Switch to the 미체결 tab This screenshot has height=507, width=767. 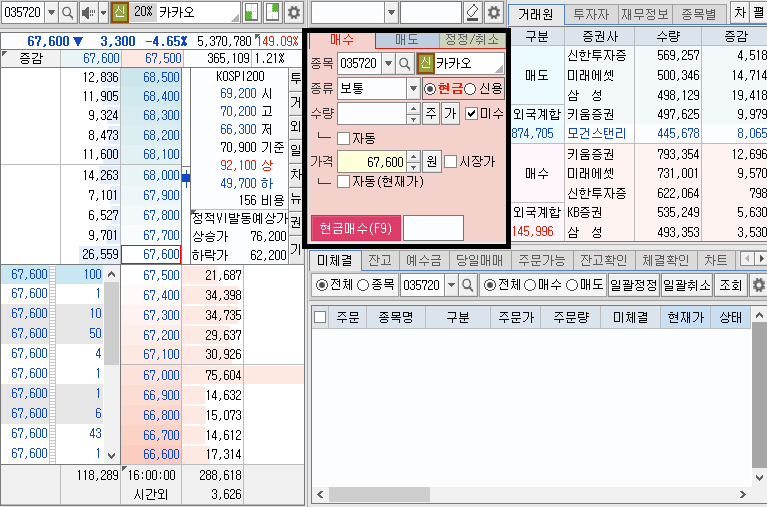(335, 260)
